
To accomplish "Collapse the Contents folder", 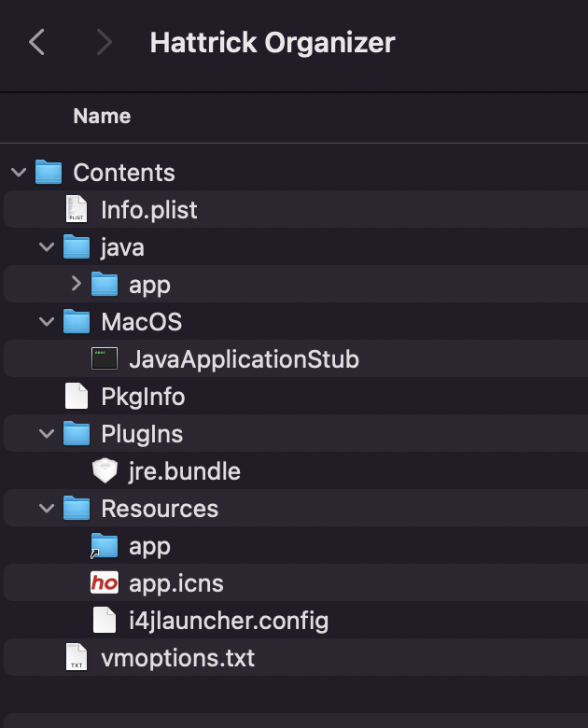I will coord(19,173).
